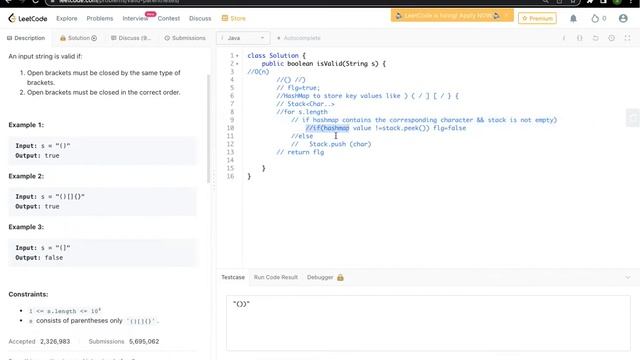The image size is (640, 360).
Task: Toggle Autocomplete option
Action: pos(299,38)
